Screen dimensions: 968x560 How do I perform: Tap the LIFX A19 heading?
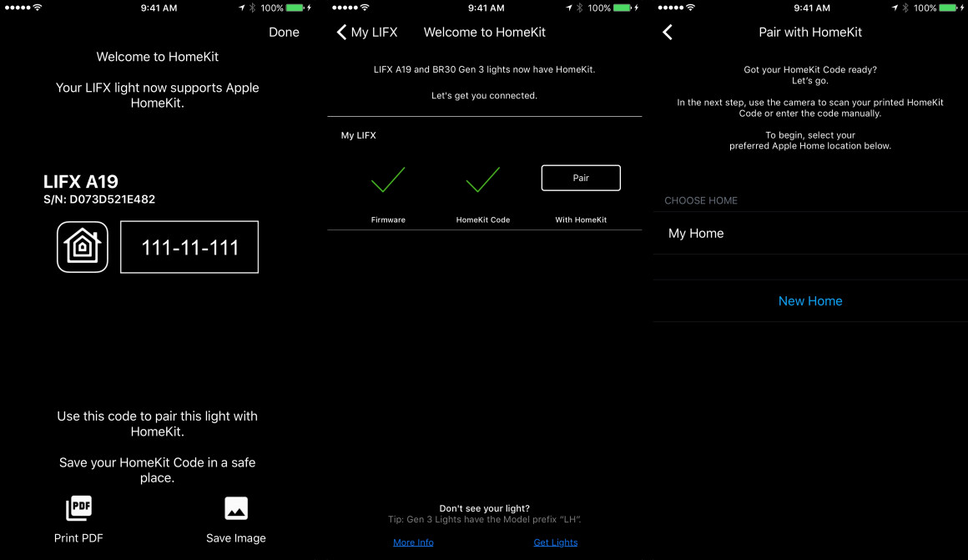pyautogui.click(x=80, y=181)
